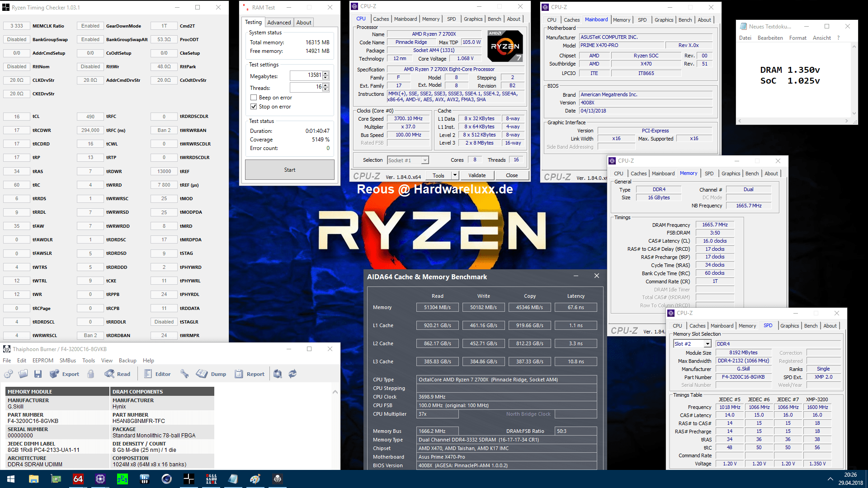The height and width of the screenshot is (488, 868).
Task: Click the Thaiphoon Burner report scrollbar up arrow
Action: point(335,392)
